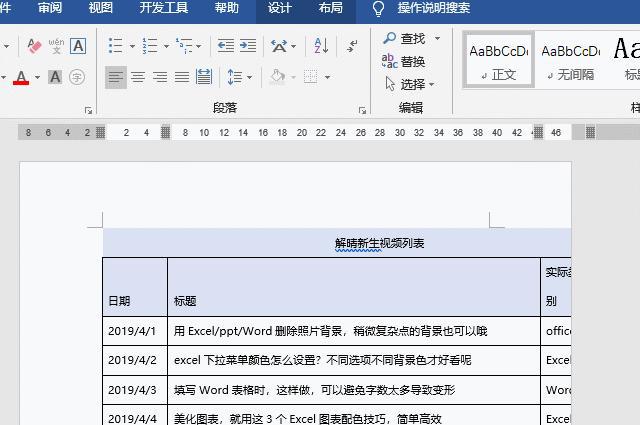
Task: Toggle align right
Action: pyautogui.click(x=160, y=77)
